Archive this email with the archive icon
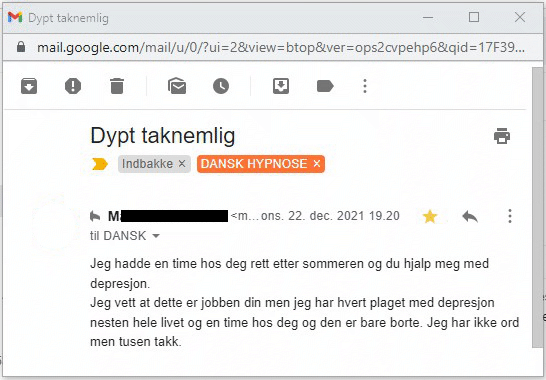The image size is (546, 380). [x=29, y=86]
